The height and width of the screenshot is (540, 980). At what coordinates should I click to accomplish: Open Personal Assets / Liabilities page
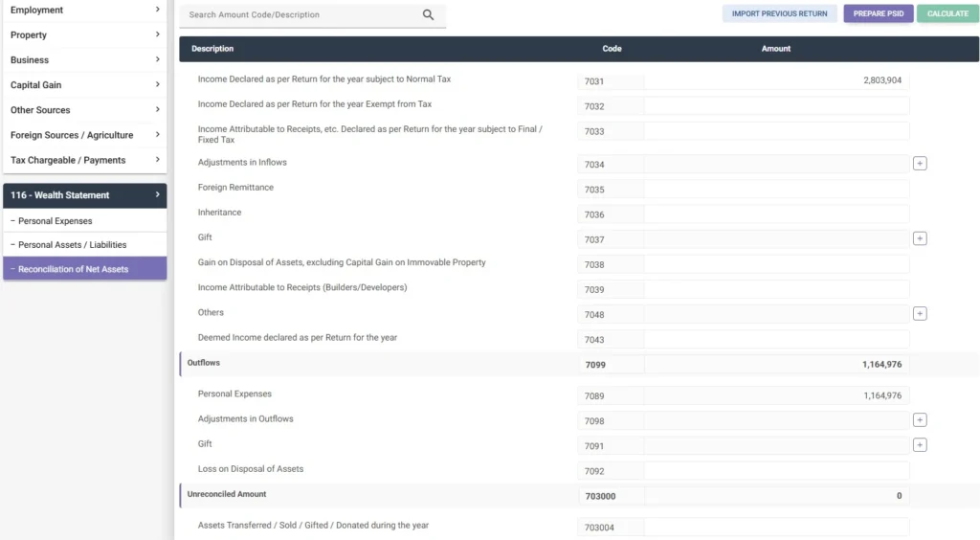85,245
